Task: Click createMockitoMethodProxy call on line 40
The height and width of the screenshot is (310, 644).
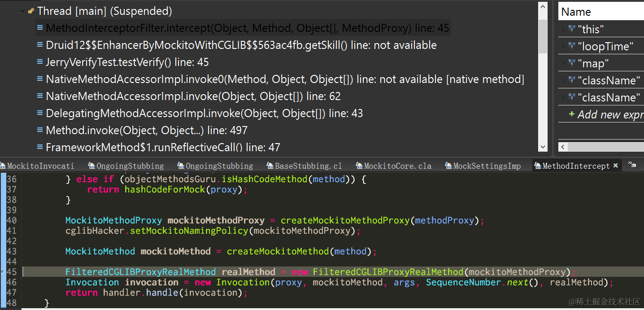Action: (x=345, y=220)
